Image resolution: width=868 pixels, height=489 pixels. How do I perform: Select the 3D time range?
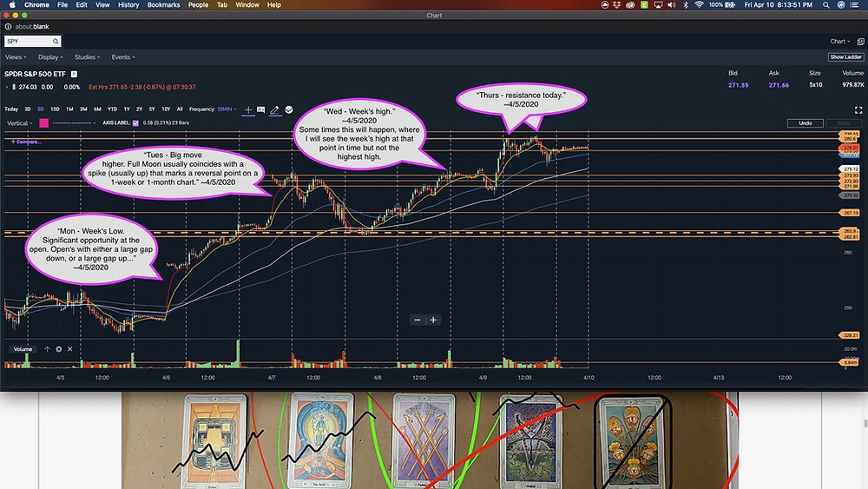pos(27,109)
